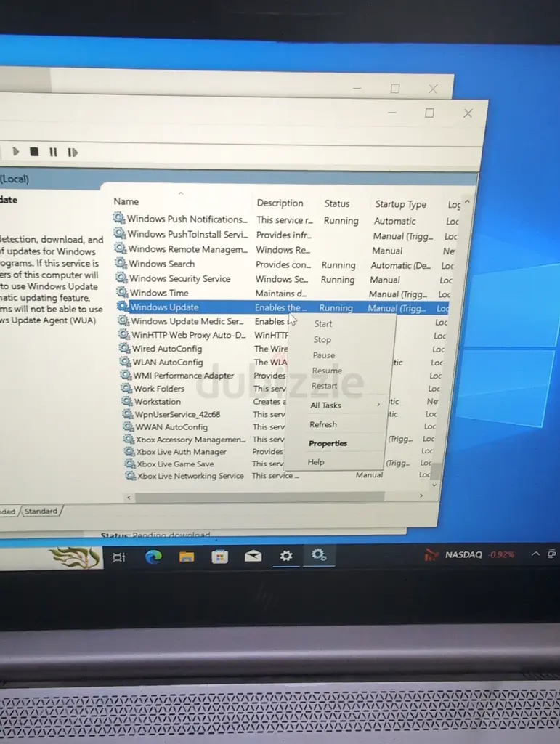Click the Pause Service toolbar icon

click(53, 153)
